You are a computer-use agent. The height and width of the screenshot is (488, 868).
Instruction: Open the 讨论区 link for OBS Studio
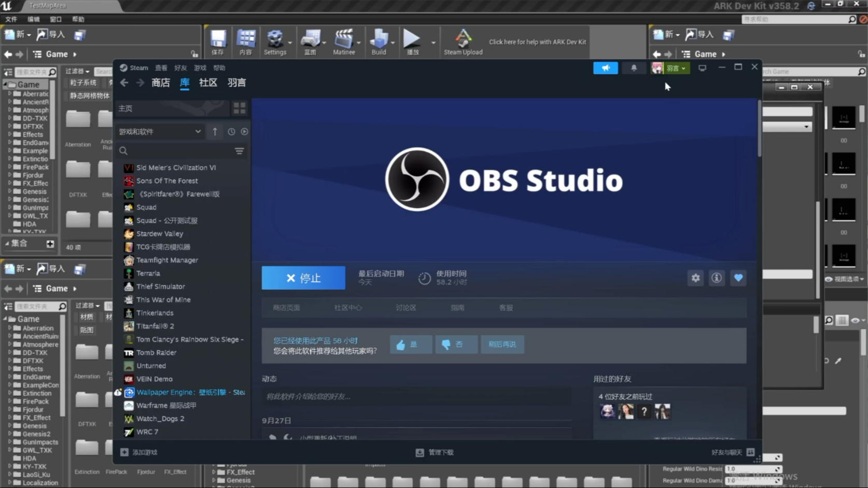click(x=406, y=308)
